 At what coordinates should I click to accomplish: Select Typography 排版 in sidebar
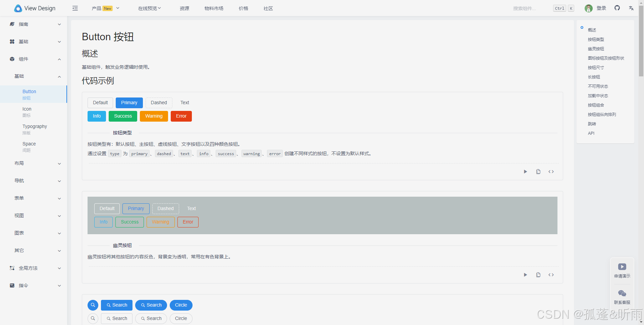click(x=34, y=129)
